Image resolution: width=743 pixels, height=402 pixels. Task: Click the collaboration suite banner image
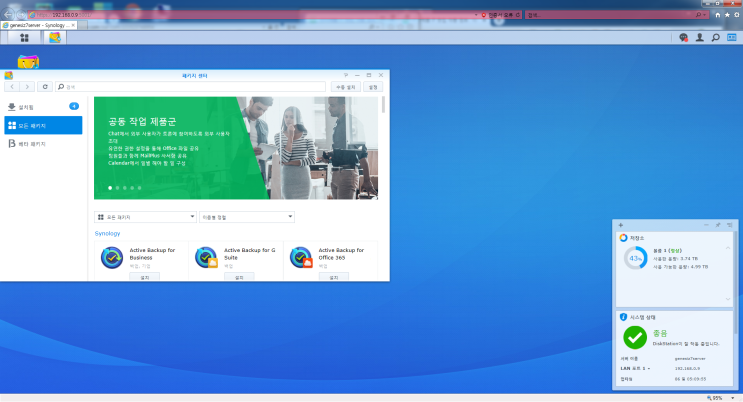[x=236, y=148]
